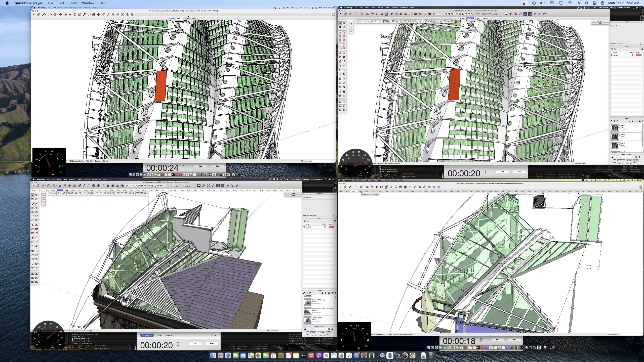Select Scene 2 thumbnail in top-right Scenes panel
Image resolution: width=644 pixels, height=362 pixels.
615,136
